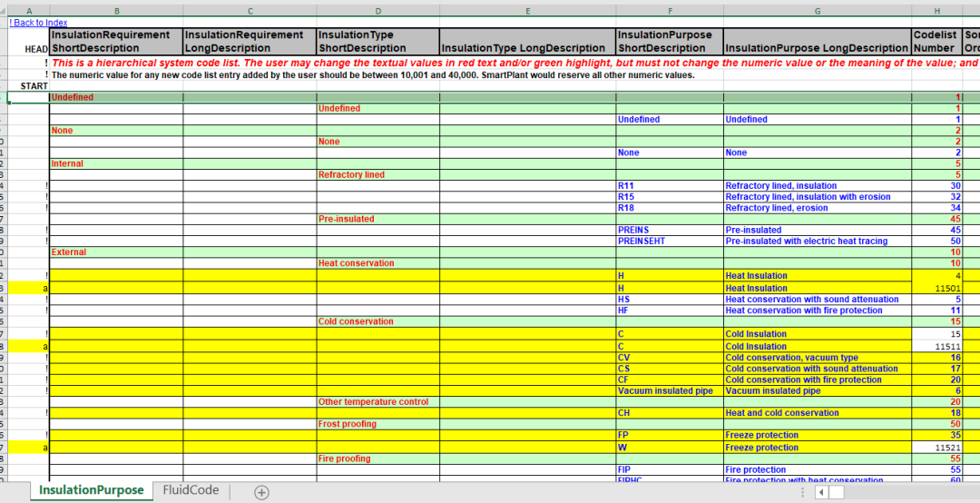
Task: Select the Other temperature control cell
Action: click(x=378, y=401)
